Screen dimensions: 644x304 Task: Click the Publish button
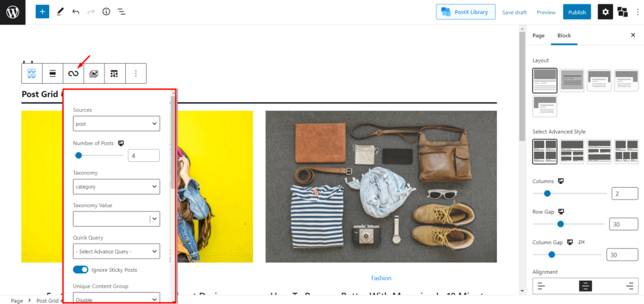[x=577, y=12]
